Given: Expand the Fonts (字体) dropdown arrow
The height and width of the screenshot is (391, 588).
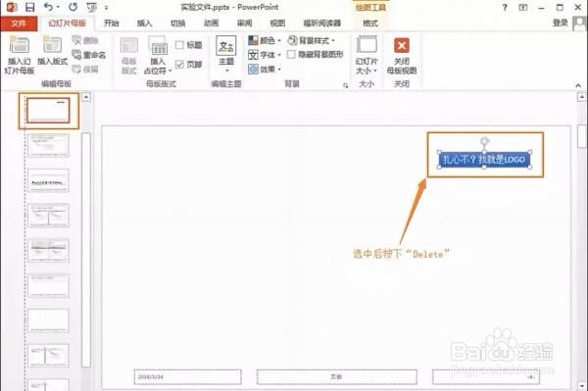Looking at the screenshot, I should [x=279, y=55].
